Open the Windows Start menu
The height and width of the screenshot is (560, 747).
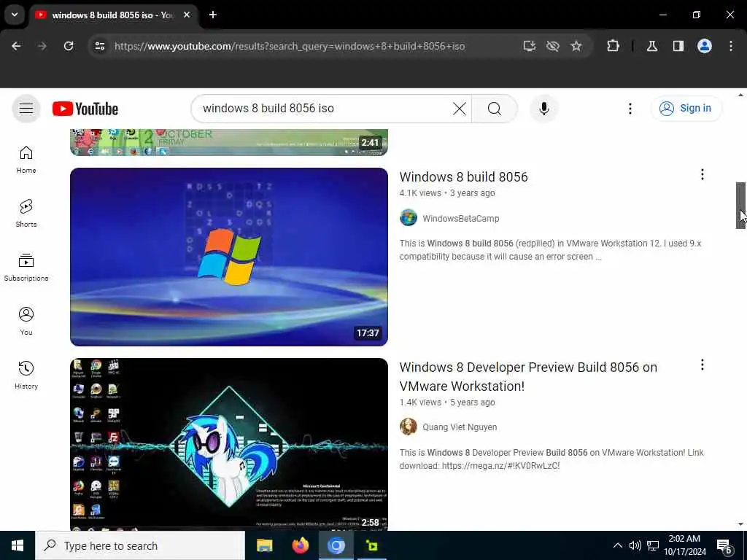pyautogui.click(x=18, y=545)
